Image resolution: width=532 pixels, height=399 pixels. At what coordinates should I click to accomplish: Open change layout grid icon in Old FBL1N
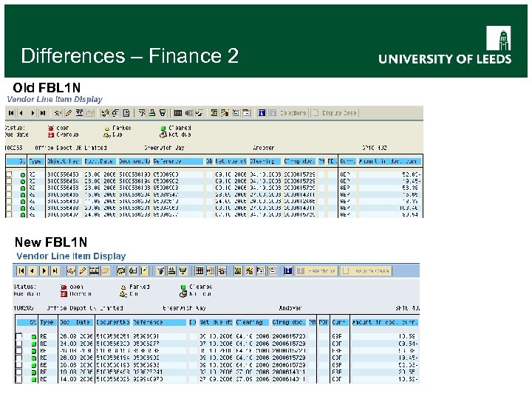[178, 113]
